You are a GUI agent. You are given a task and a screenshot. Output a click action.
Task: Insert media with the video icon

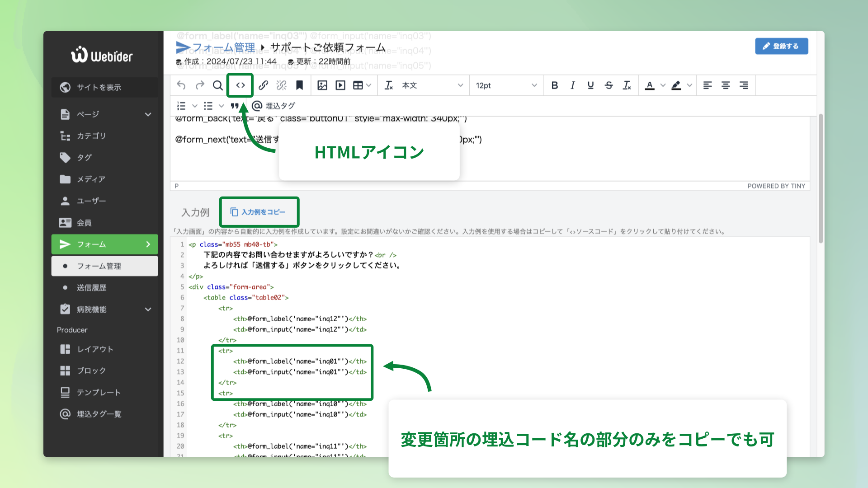pyautogui.click(x=340, y=85)
